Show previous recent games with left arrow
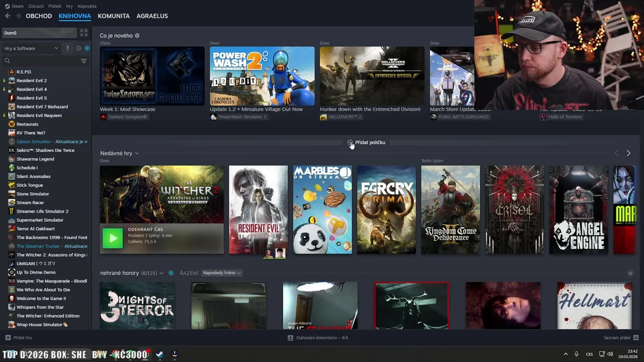 coord(616,153)
